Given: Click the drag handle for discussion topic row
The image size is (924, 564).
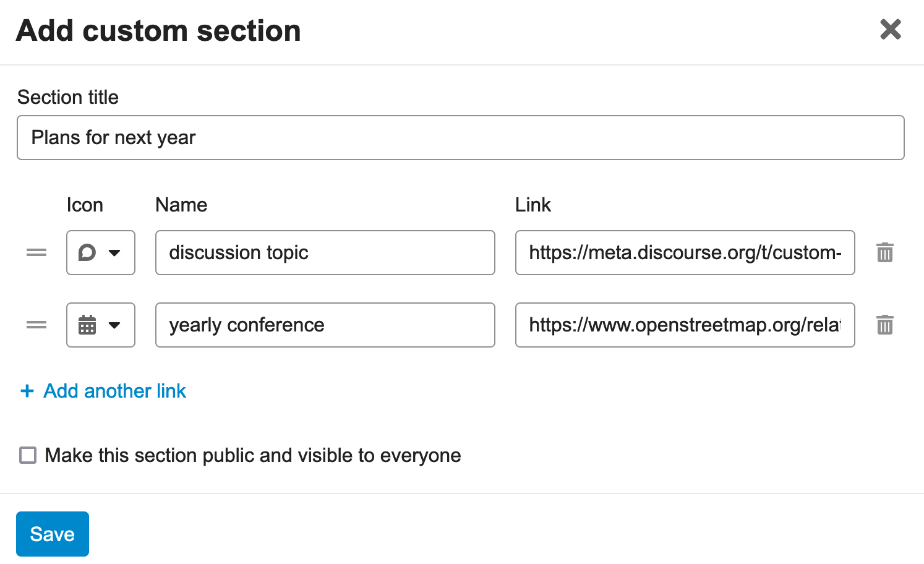Looking at the screenshot, I should (36, 252).
